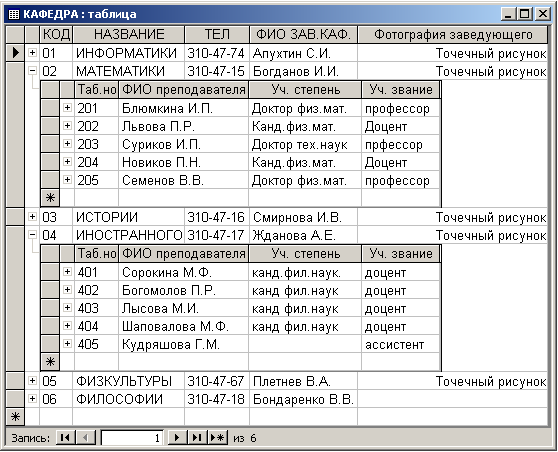Click the cell Смирнова И.В.
This screenshot has width=558, height=452.
click(x=303, y=217)
